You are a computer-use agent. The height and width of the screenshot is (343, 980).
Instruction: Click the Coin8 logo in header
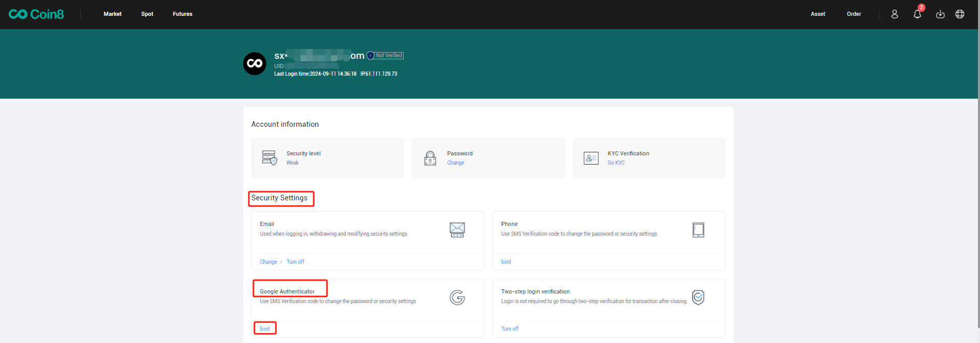coord(36,14)
